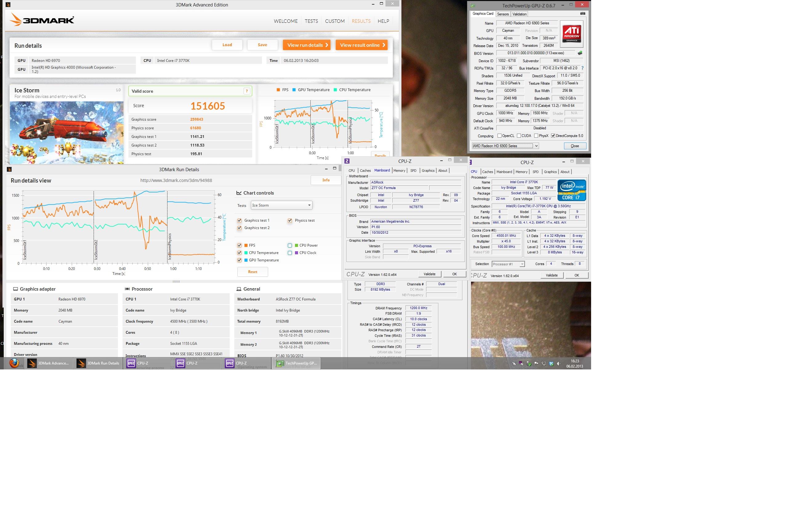Click the 3DMark Run Details title bar icon
This screenshot has height=532, width=798.
9,169
